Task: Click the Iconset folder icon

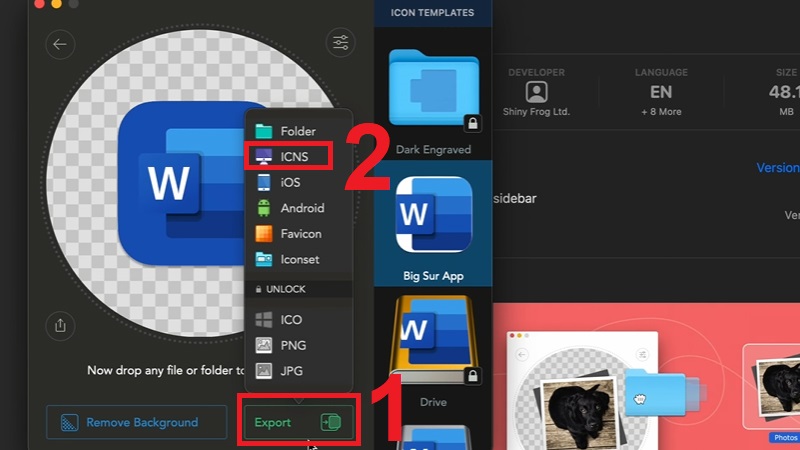Action: coord(264,259)
